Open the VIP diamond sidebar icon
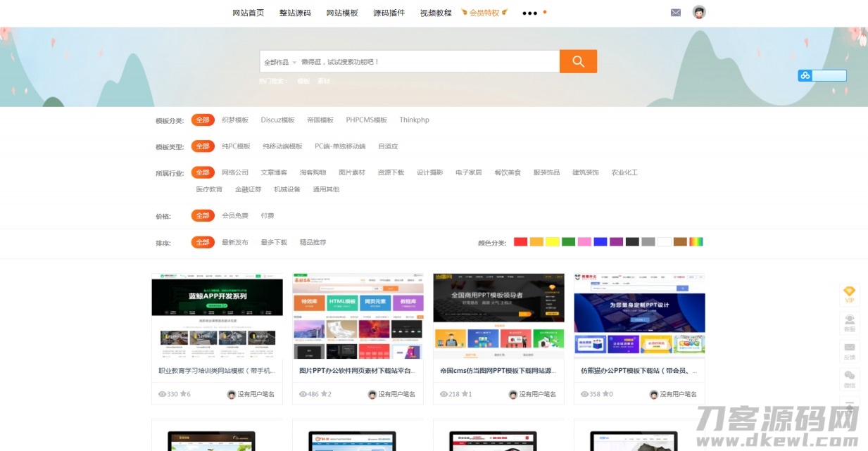Viewport: 868px width, 451px height. point(850,296)
